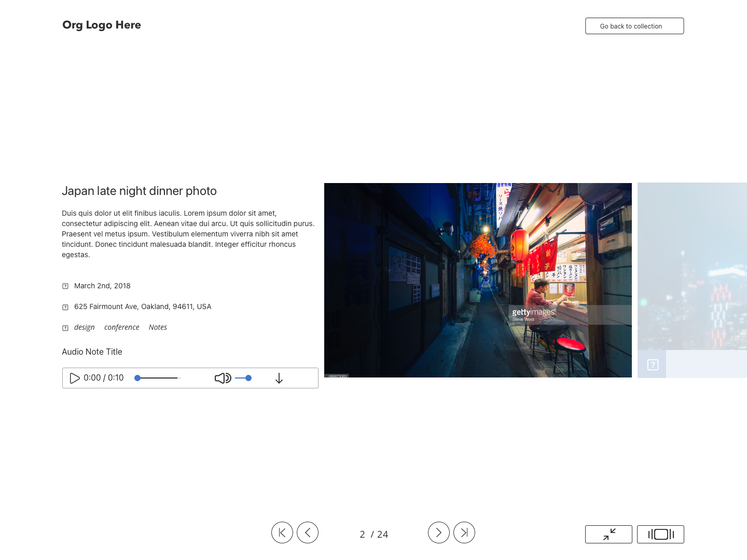Advance to the next item
Viewport: 747px width, 560px height.
[439, 533]
